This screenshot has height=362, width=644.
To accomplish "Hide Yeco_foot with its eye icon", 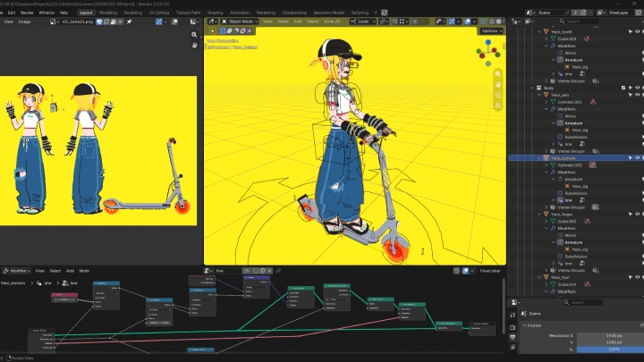I will (638, 277).
